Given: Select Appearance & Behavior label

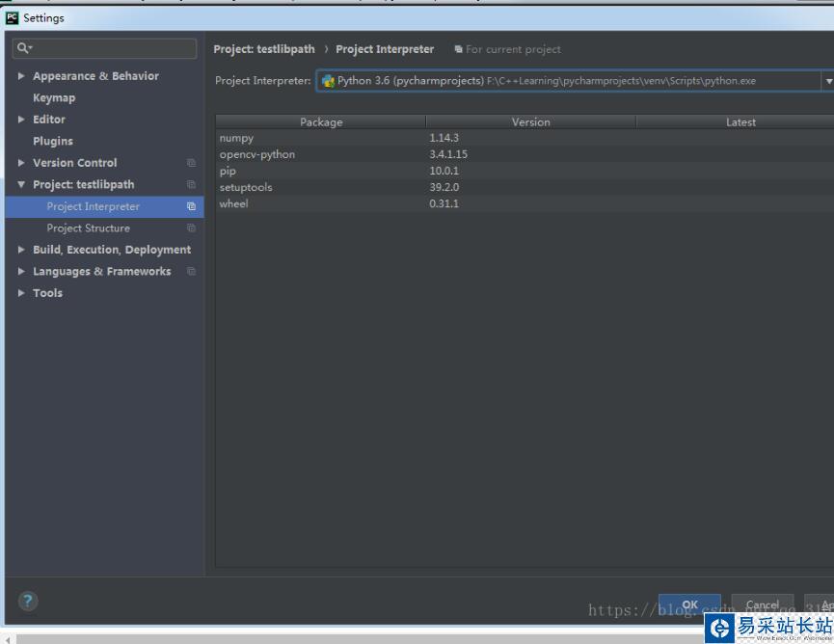Looking at the screenshot, I should (95, 76).
